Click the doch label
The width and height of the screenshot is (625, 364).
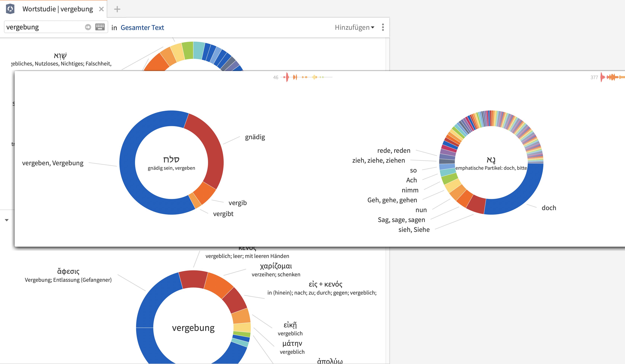coord(549,208)
